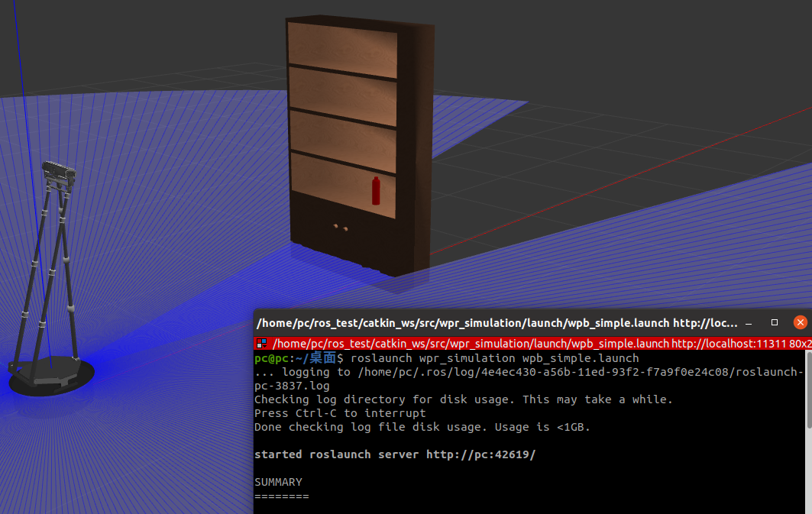
Task: Close the wpb_simple.launch terminal window
Action: point(800,322)
